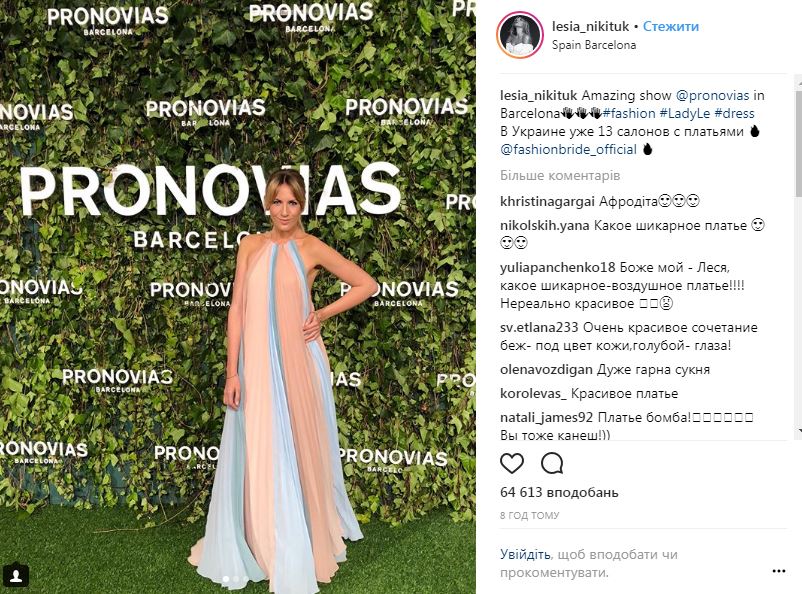Open the Spain Barcelona location link
802x594 pixels.
(x=594, y=45)
